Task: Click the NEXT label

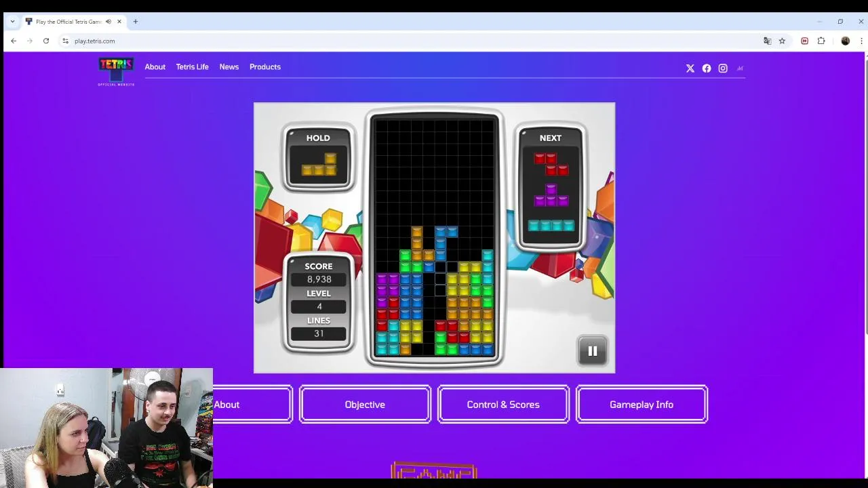Action: pyautogui.click(x=551, y=138)
